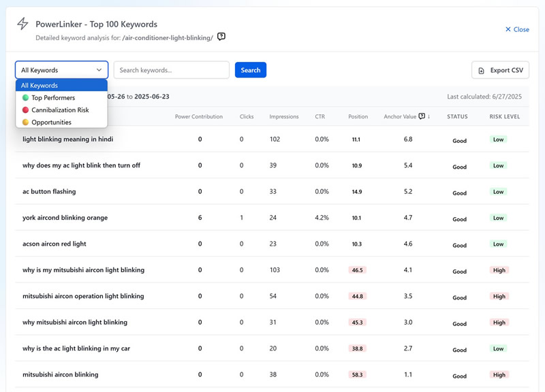Click keyword 'why is the ac light blinking in my car'
Screen dimensions: 545x392
[76, 348]
